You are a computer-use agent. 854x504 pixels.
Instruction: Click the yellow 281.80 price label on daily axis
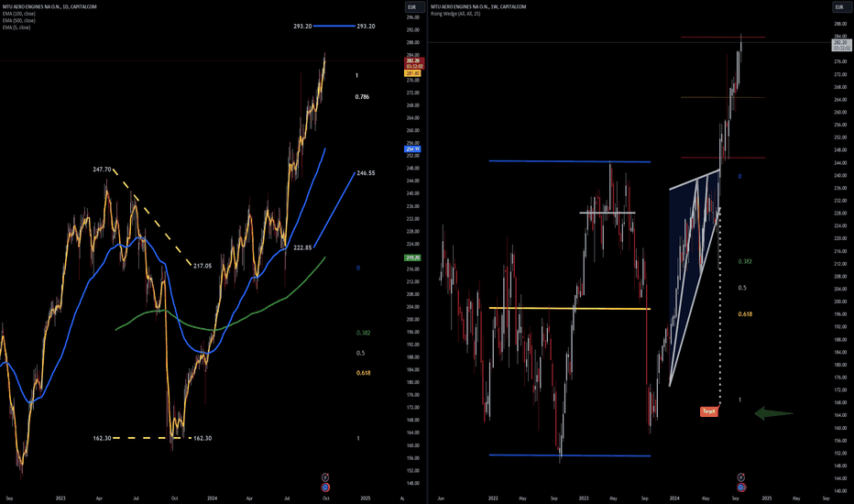click(x=412, y=73)
